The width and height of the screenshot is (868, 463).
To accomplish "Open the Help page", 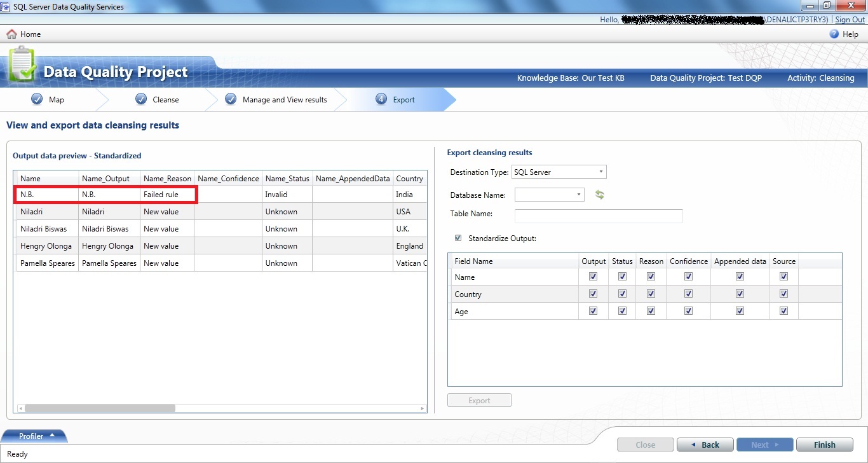I will coord(844,34).
